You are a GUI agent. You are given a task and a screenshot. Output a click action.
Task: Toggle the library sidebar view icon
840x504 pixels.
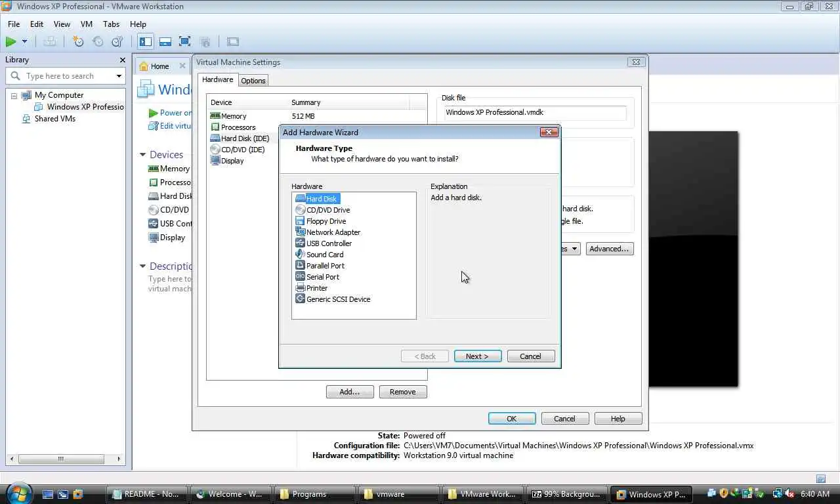click(146, 41)
